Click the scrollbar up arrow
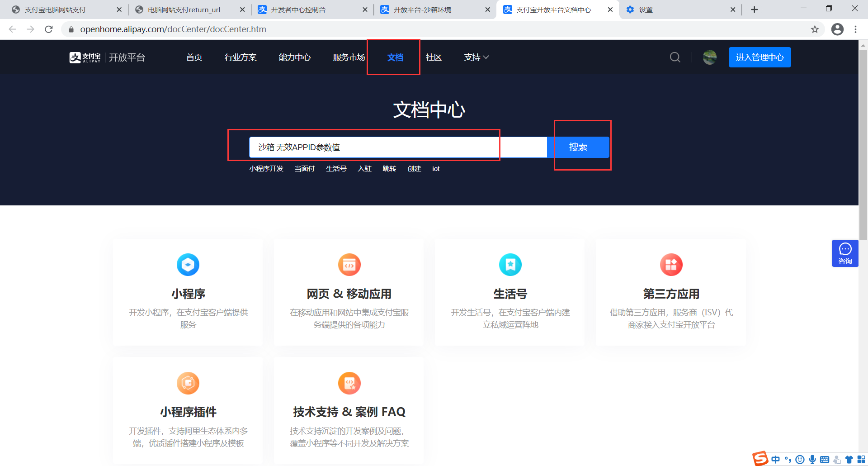868x466 pixels. (863, 45)
